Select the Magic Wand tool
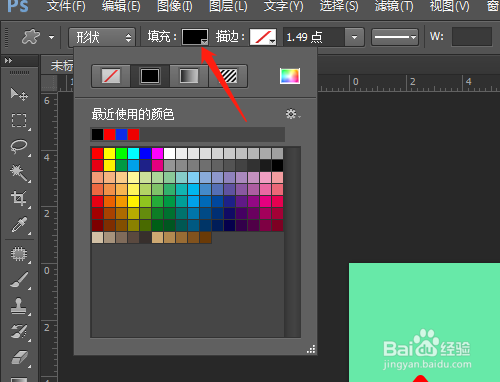 [19, 172]
